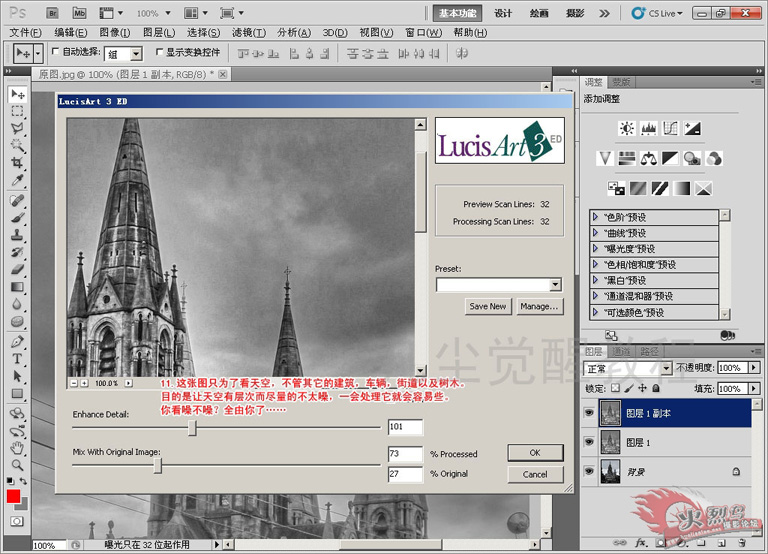Switch to the 通道 tab
Viewport: 768px width, 554px height.
tap(621, 351)
